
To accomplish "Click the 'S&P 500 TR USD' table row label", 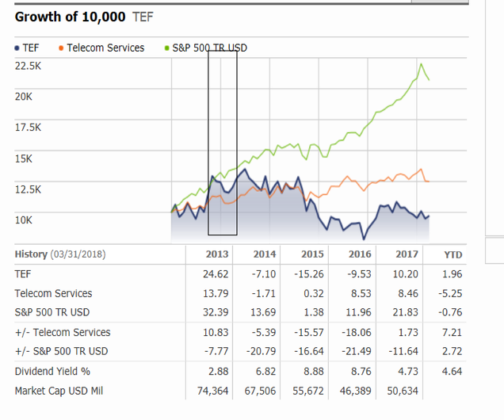I will click(52, 312).
